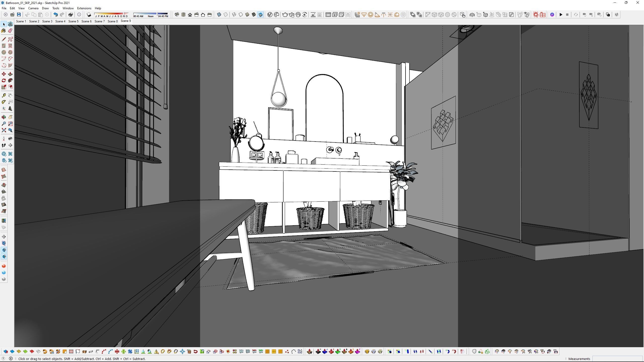This screenshot has width=644, height=362.
Task: Switch to Iso standard view
Action: point(177,15)
